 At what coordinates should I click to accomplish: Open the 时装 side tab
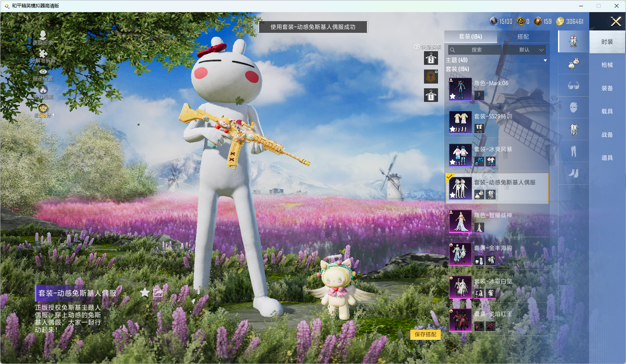607,42
